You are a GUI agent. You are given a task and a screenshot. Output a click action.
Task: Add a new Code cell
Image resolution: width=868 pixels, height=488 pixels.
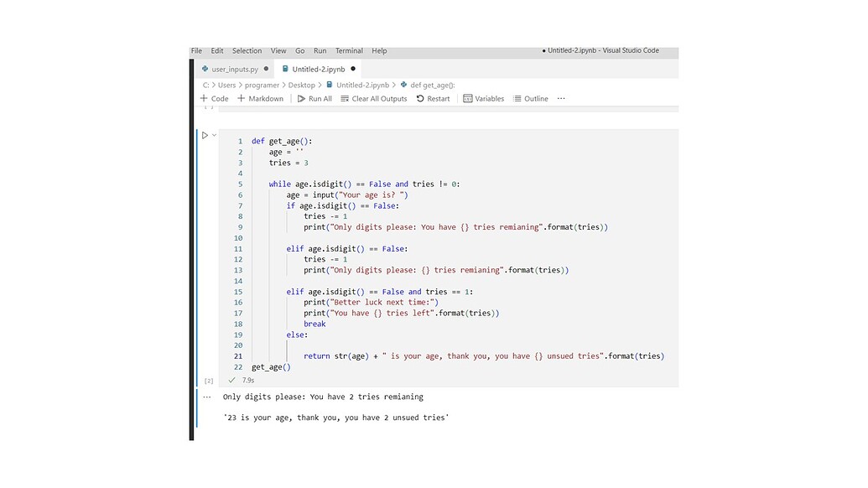click(x=214, y=98)
